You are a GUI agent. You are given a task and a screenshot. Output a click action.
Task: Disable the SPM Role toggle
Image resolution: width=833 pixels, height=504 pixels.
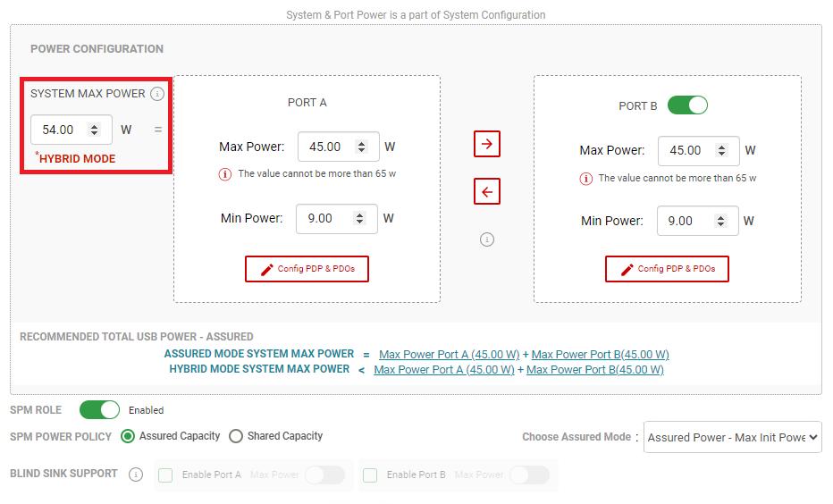[x=99, y=410]
